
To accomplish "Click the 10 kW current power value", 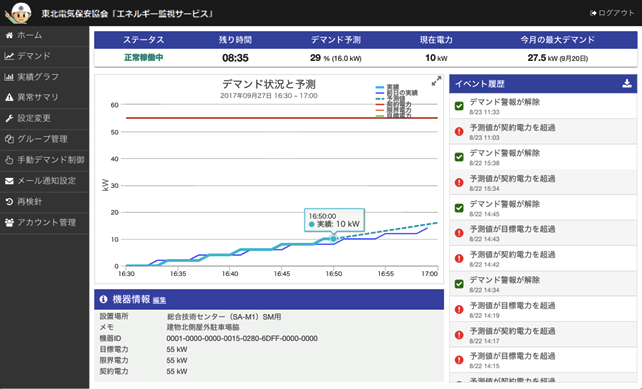I will (x=436, y=58).
